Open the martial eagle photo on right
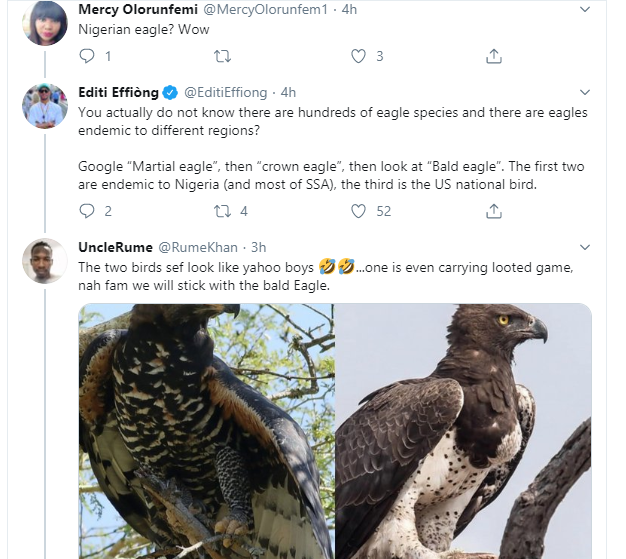The width and height of the screenshot is (626, 559). [x=462, y=430]
